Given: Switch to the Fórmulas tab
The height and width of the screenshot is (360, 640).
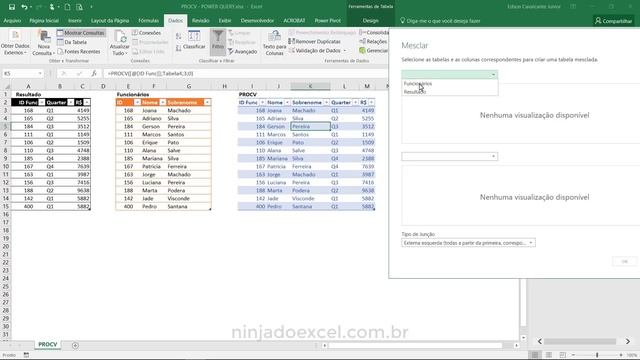Looking at the screenshot, I should click(148, 20).
